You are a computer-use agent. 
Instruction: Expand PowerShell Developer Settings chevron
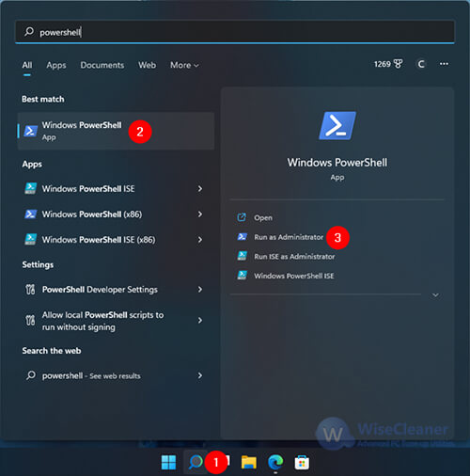click(200, 290)
